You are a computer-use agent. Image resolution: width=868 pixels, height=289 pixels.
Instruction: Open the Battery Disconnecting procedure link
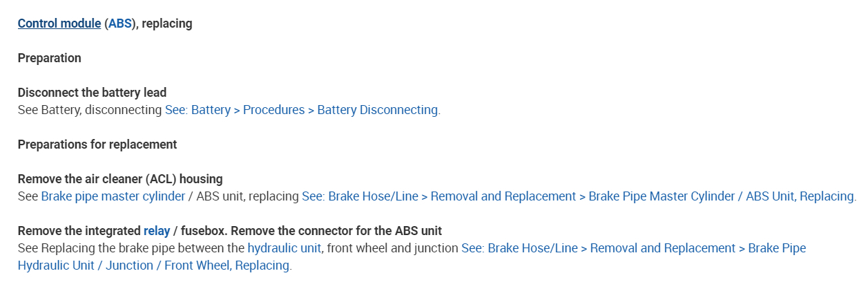coord(301,110)
